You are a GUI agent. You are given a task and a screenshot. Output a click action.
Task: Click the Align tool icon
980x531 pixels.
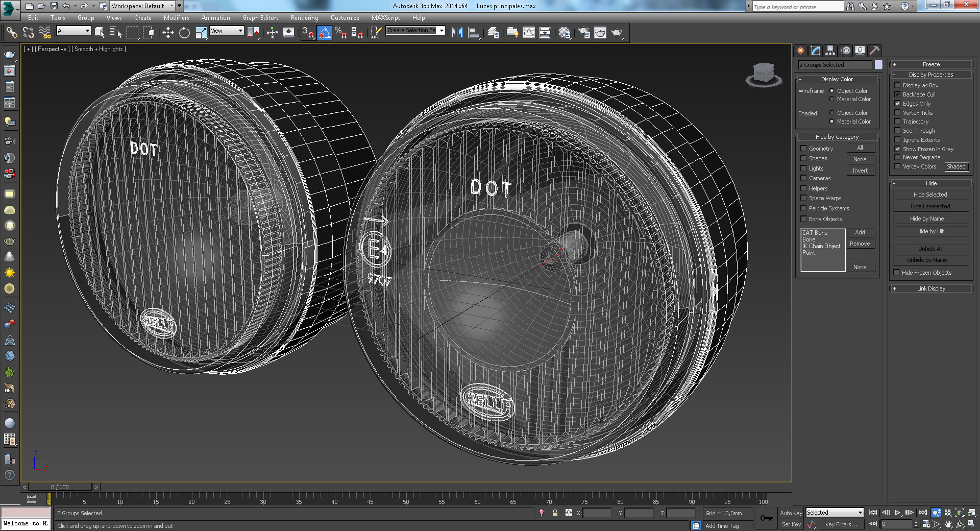pyautogui.click(x=474, y=33)
